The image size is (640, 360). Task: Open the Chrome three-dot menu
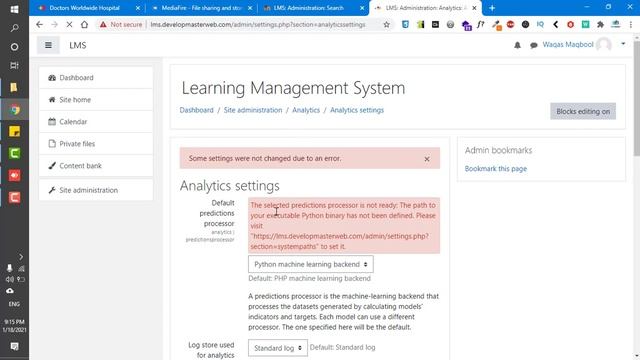coord(631,24)
